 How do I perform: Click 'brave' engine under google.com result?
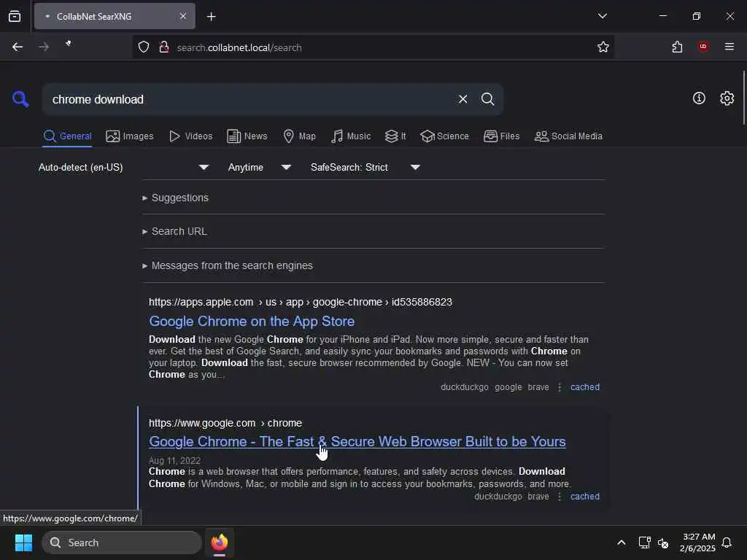click(x=538, y=496)
